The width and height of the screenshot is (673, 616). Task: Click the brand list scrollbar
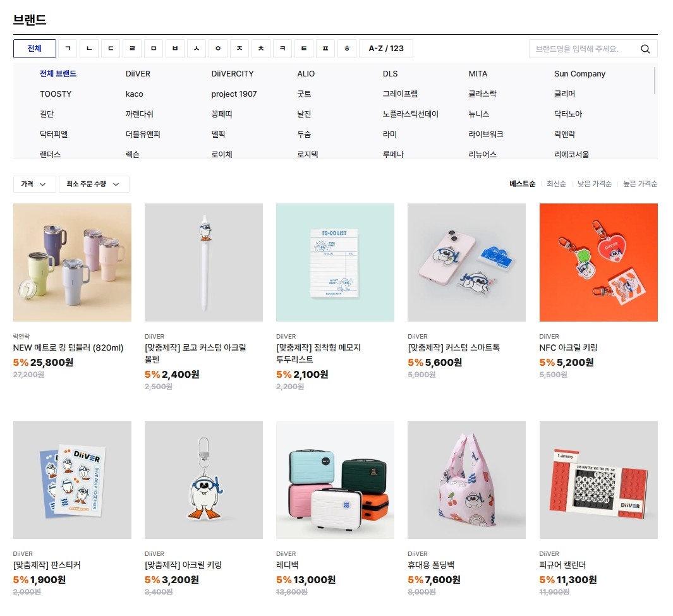click(x=655, y=80)
